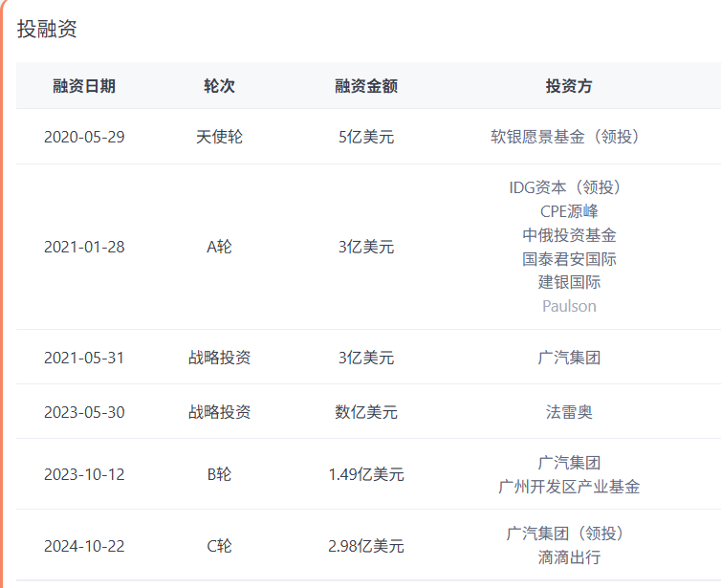721x588 pixels.
Task: Select the date 2024-10-22
Action: click(84, 546)
